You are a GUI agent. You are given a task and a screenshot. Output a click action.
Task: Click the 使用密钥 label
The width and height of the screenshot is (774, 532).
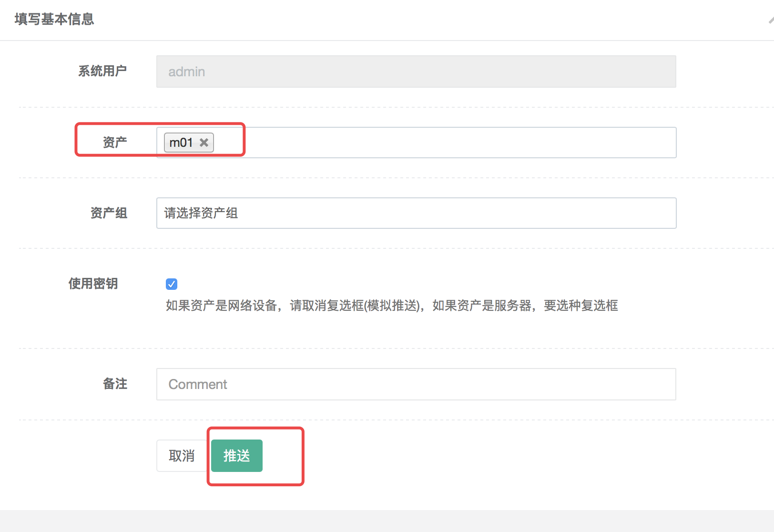click(x=93, y=284)
